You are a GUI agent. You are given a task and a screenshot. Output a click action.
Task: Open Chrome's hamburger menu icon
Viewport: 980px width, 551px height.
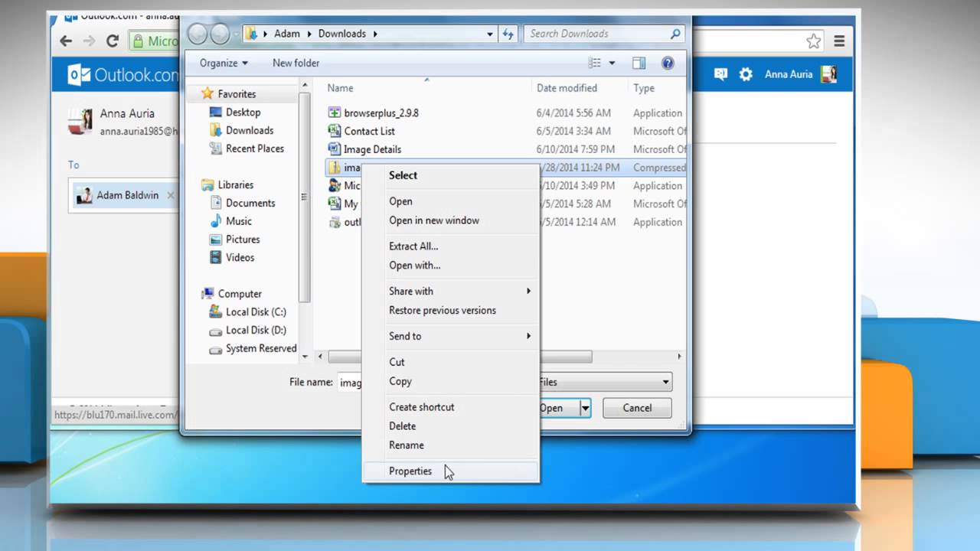coord(840,41)
